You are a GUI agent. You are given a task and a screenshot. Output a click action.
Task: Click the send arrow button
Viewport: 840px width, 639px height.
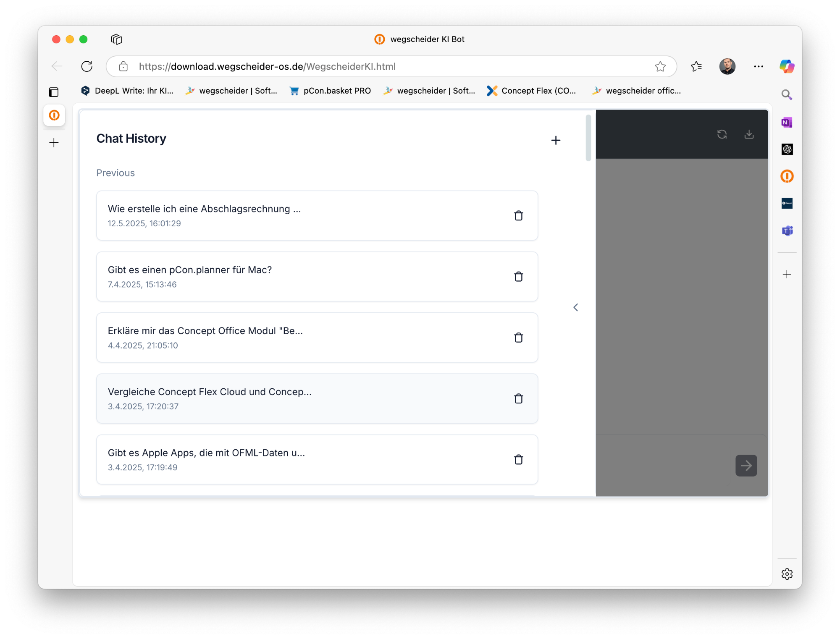[x=746, y=465]
